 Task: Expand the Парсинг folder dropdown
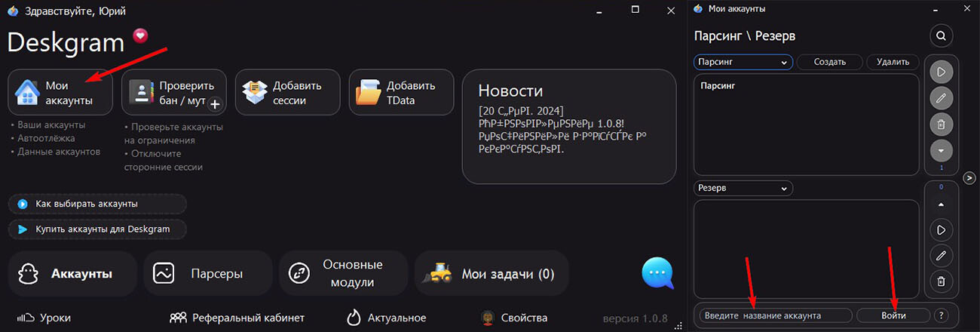click(743, 62)
